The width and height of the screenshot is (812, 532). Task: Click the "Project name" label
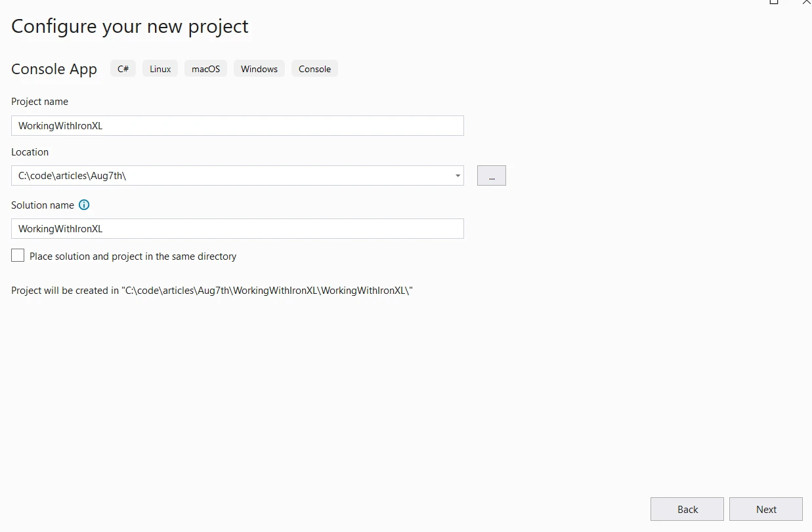coord(39,102)
